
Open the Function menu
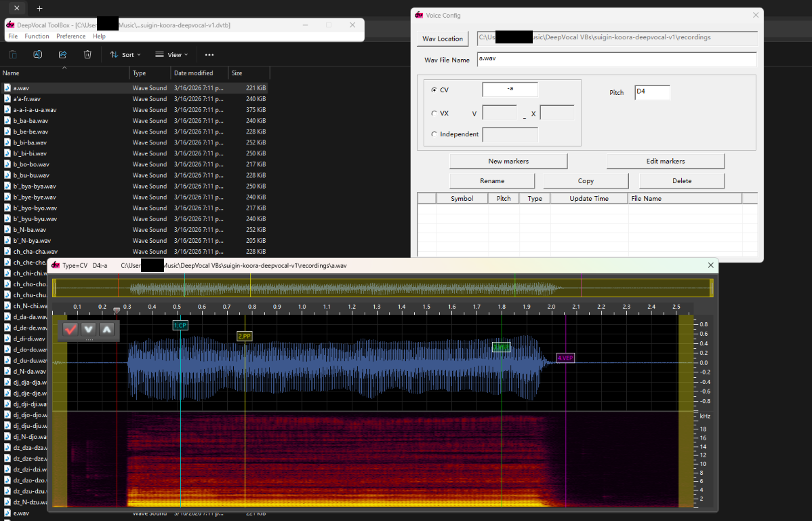(37, 37)
